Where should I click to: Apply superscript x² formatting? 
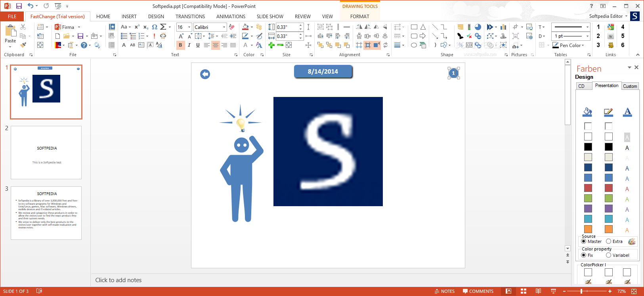pyautogui.click(x=137, y=27)
